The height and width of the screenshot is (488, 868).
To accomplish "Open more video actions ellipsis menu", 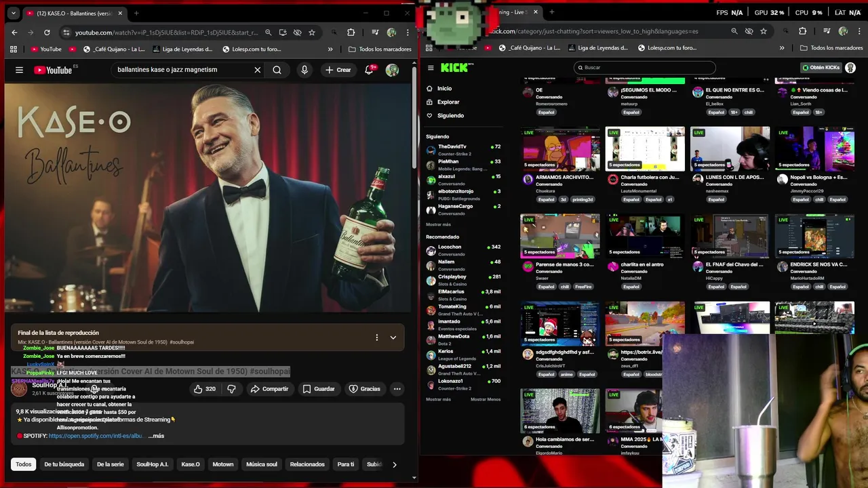I will click(x=397, y=389).
